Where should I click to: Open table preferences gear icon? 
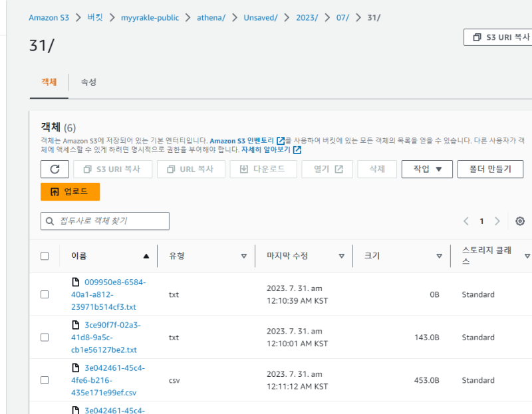[x=520, y=221]
